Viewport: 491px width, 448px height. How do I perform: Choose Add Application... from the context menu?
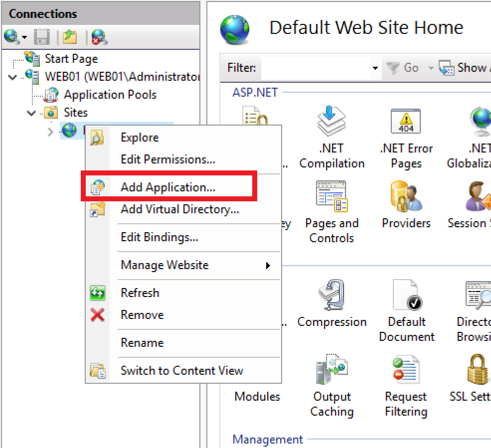[x=183, y=187]
